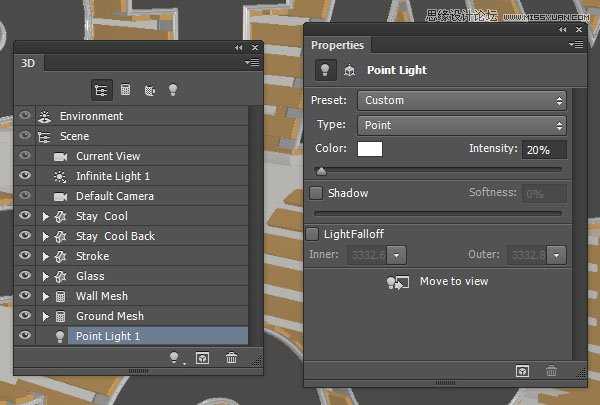
Task: Filter 3D panel by Materials
Action: 149,90
